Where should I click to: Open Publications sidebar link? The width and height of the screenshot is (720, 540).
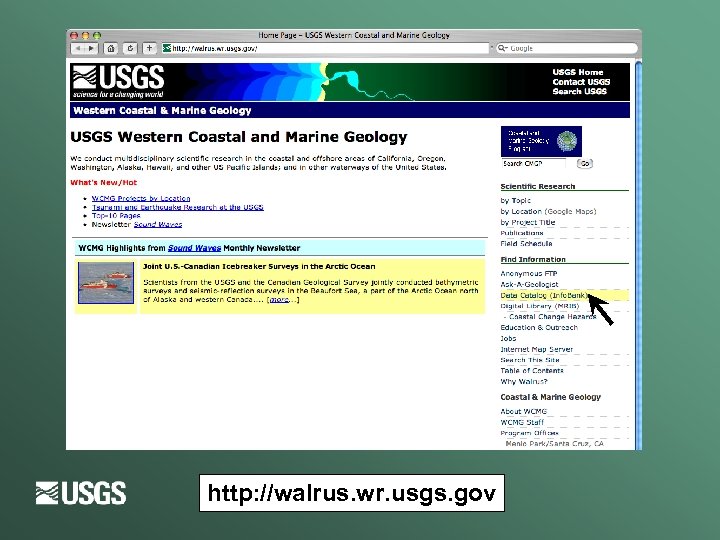click(522, 233)
